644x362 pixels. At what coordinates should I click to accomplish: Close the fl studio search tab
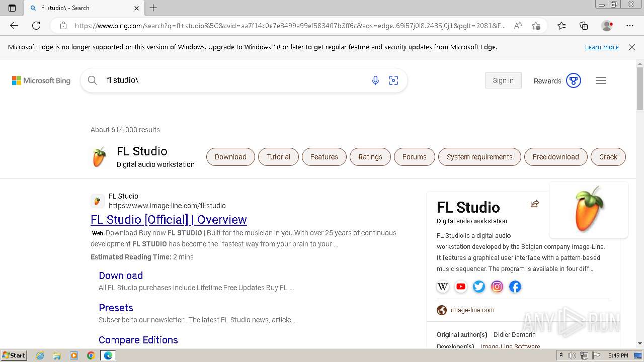click(137, 8)
